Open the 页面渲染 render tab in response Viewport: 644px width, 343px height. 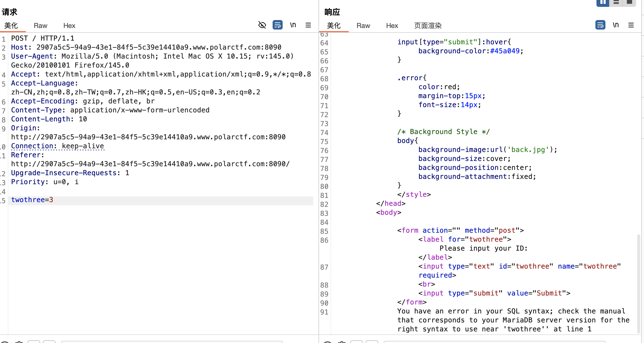click(x=428, y=26)
